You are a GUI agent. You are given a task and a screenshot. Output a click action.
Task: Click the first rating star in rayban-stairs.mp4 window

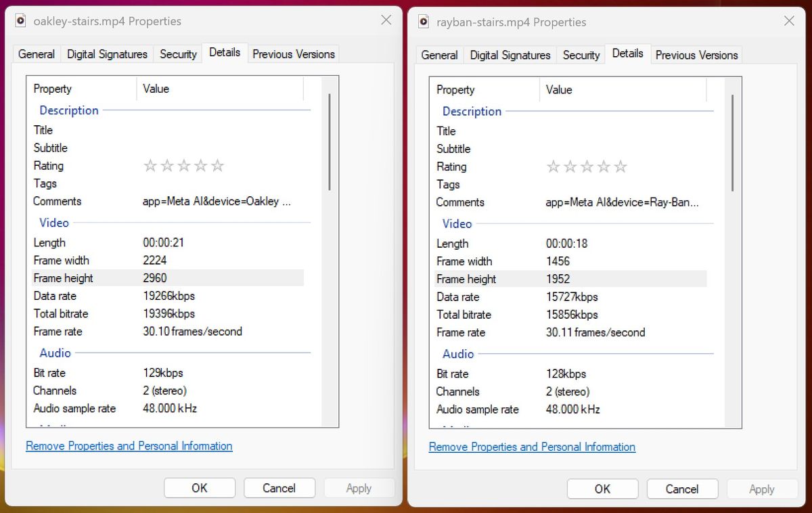(x=554, y=166)
